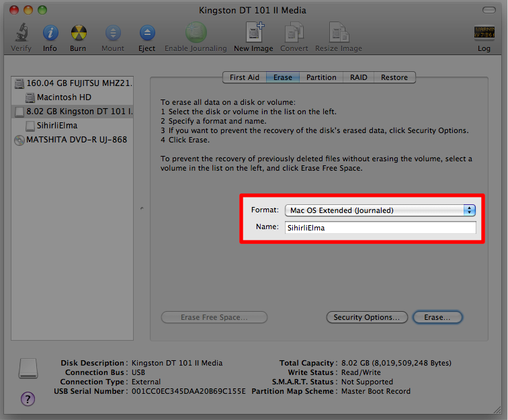Click the Verify microscope icon
This screenshot has height=420, width=508.
(21, 33)
